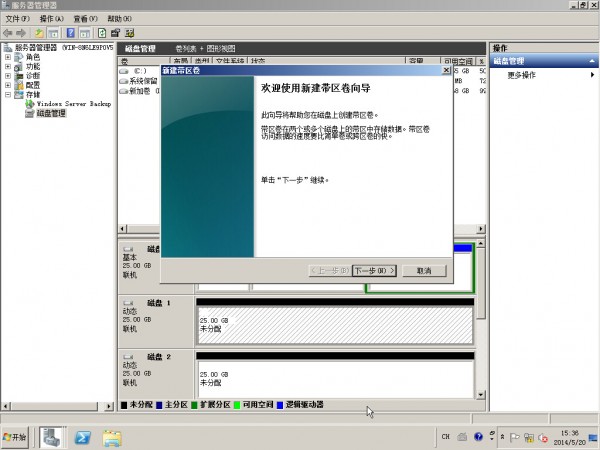
Task: Open the 操作(A) menu
Action: click(x=52, y=19)
